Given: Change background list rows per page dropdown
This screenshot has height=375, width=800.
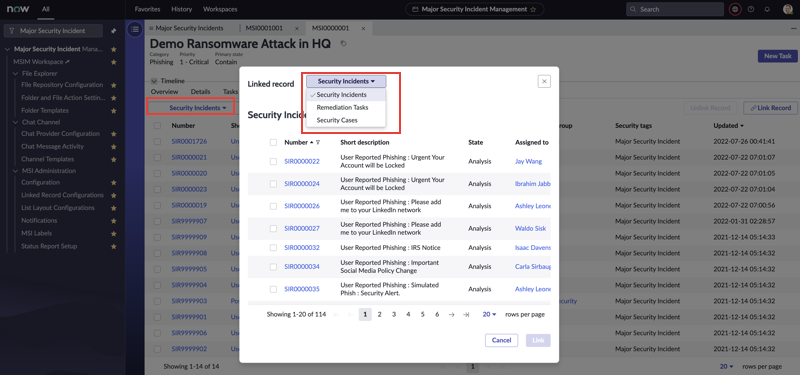Looking at the screenshot, I should click(727, 366).
